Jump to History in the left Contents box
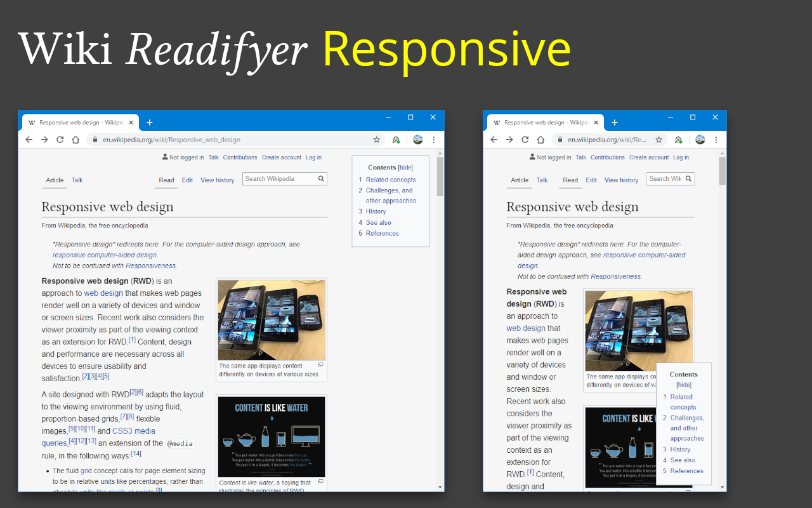Image resolution: width=812 pixels, height=508 pixels. pyautogui.click(x=376, y=211)
